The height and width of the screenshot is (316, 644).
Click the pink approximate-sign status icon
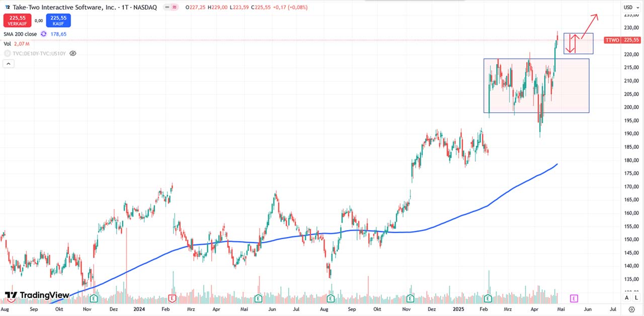tap(174, 8)
